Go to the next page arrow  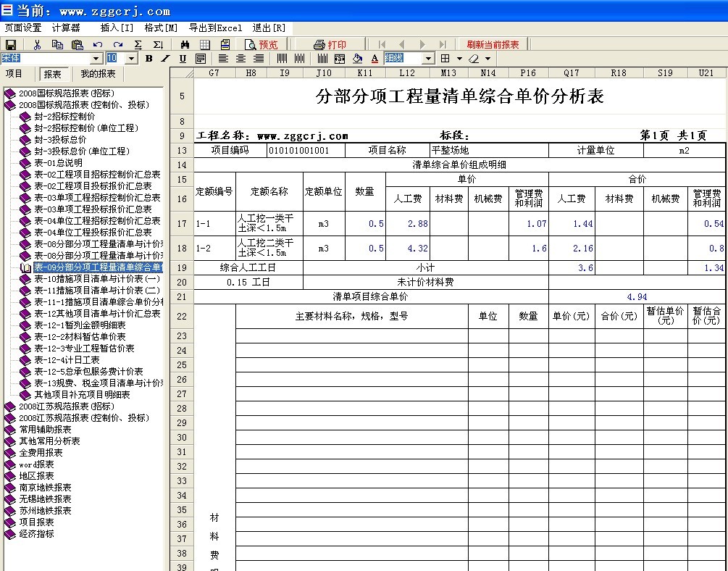(422, 45)
